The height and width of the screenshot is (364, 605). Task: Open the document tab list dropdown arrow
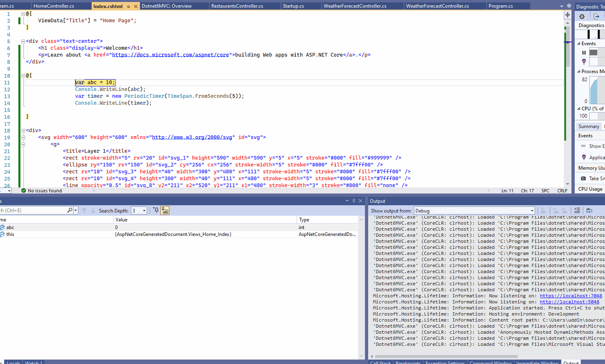click(x=562, y=6)
